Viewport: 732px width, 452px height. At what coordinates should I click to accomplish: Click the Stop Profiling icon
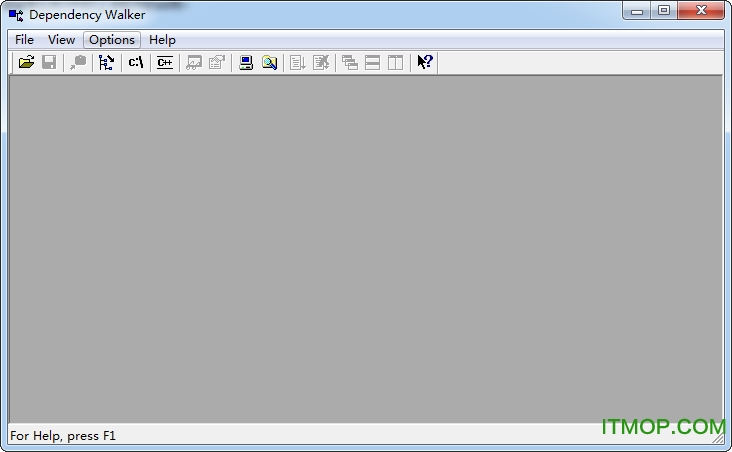[x=320, y=62]
